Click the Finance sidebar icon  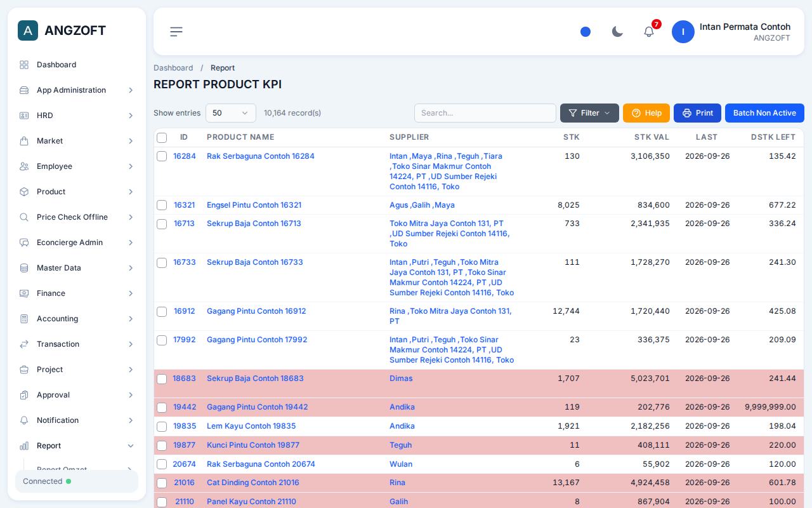(x=24, y=293)
